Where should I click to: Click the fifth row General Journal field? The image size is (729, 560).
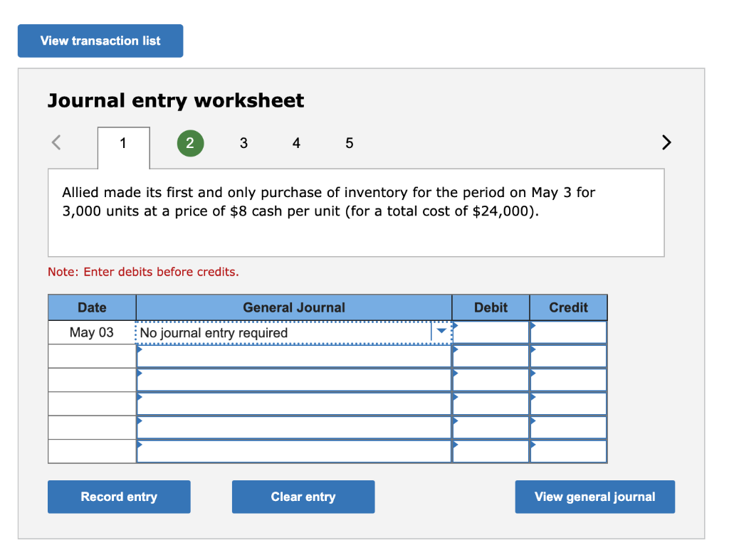[x=294, y=428]
